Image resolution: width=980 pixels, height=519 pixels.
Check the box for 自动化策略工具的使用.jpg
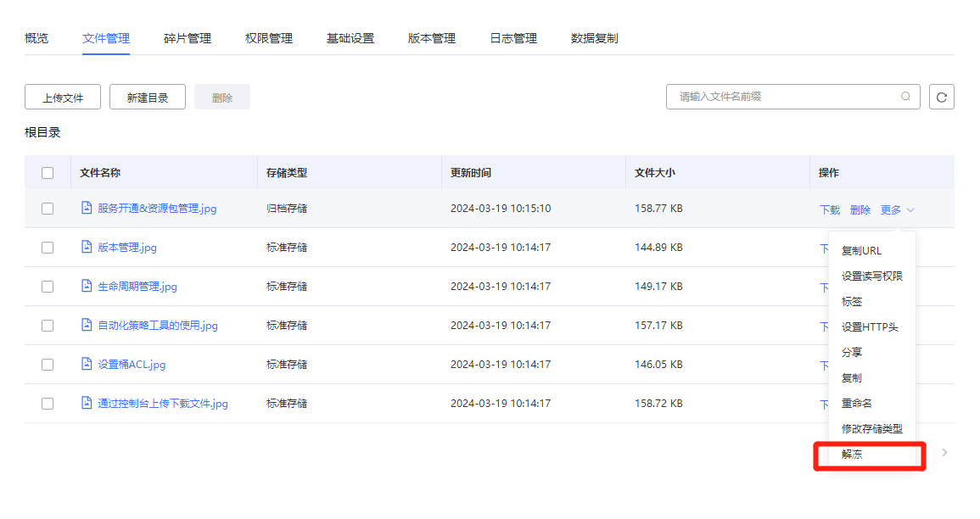48,326
